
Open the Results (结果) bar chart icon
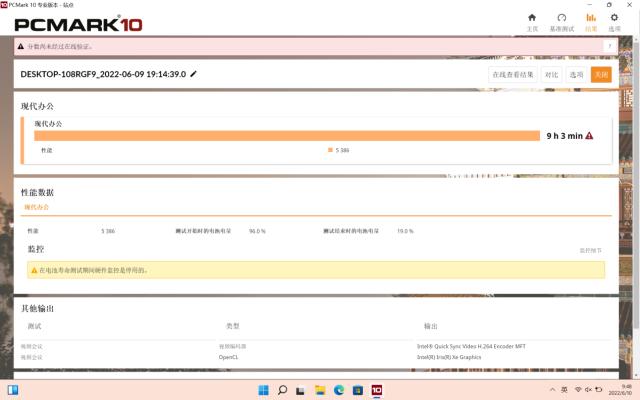coord(591,18)
